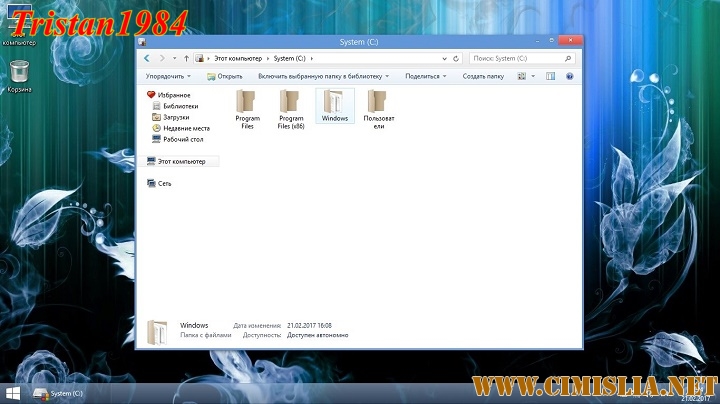Click the clock icon beside Недавние места
The height and width of the screenshot is (404, 720).
(156, 128)
